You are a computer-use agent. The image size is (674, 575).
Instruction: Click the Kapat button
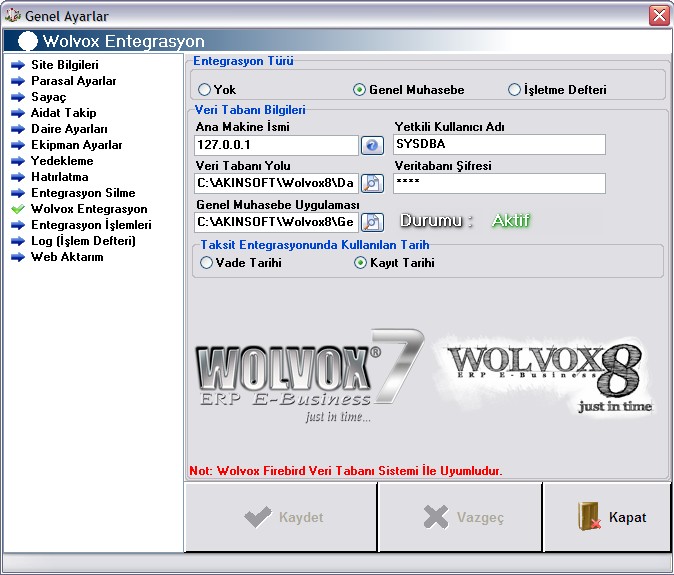click(607, 517)
